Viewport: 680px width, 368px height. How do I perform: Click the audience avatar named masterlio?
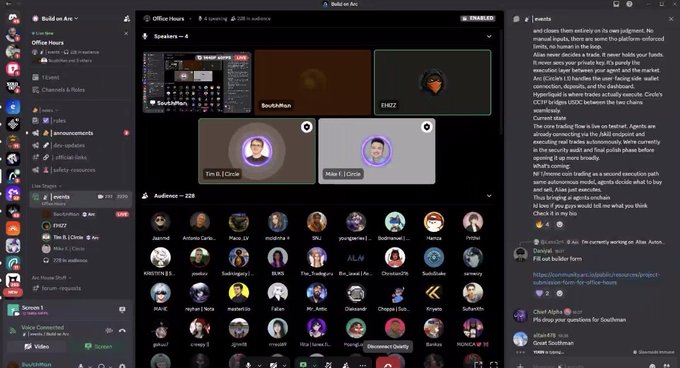pyautogui.click(x=239, y=293)
